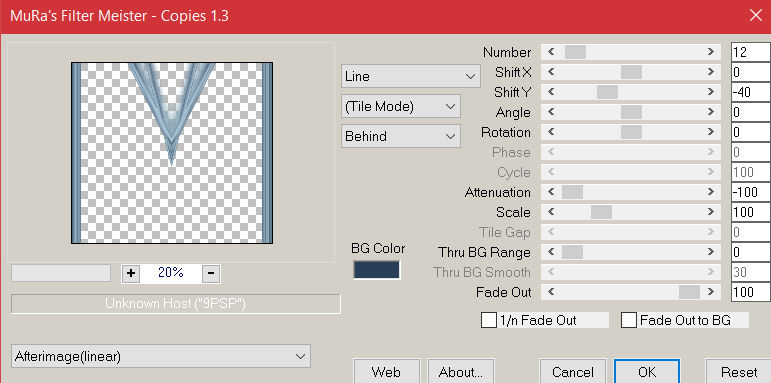This screenshot has height=383, width=771.
Task: Click right arrow of Shift X slider
Action: click(x=711, y=72)
